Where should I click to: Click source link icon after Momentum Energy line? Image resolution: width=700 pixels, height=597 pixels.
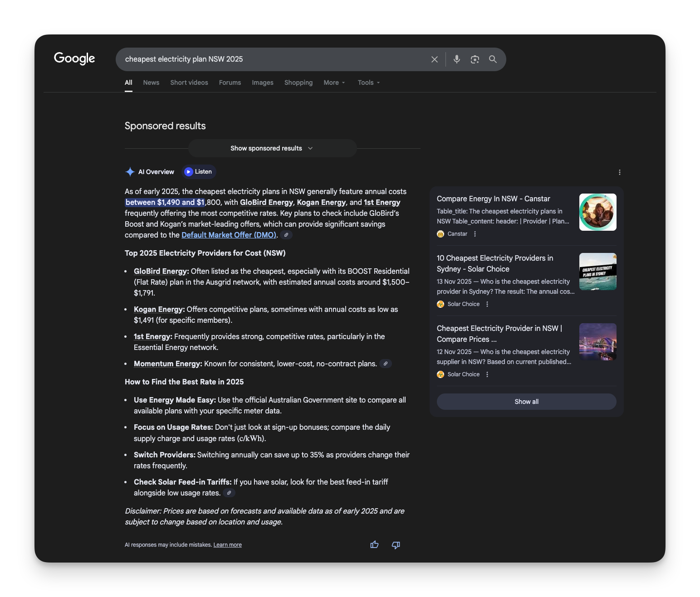pyautogui.click(x=386, y=364)
